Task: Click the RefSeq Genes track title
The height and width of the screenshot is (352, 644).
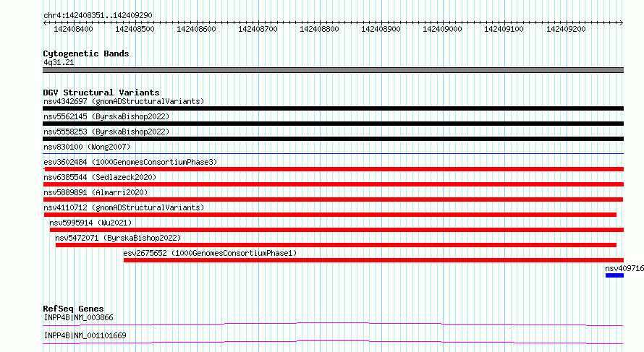Action: [x=73, y=309]
